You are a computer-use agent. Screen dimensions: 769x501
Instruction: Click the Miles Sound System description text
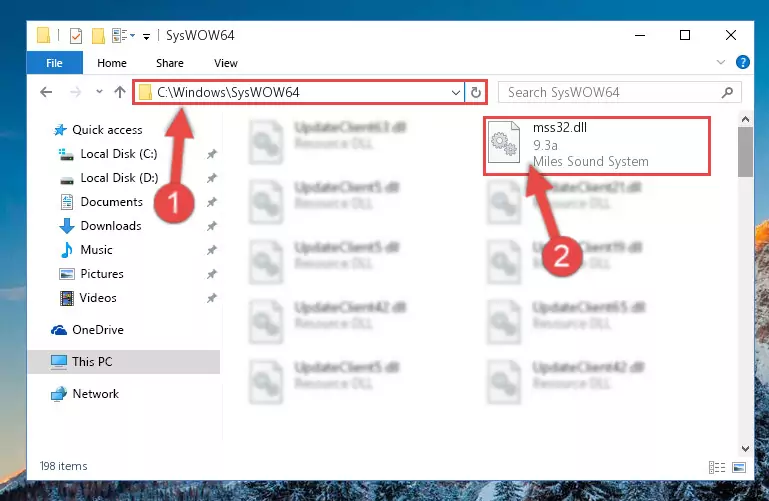click(590, 162)
